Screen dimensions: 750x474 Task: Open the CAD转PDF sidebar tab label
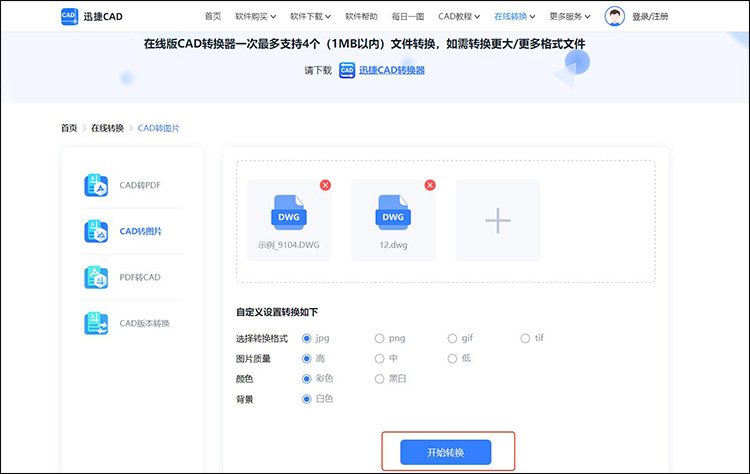click(140, 185)
